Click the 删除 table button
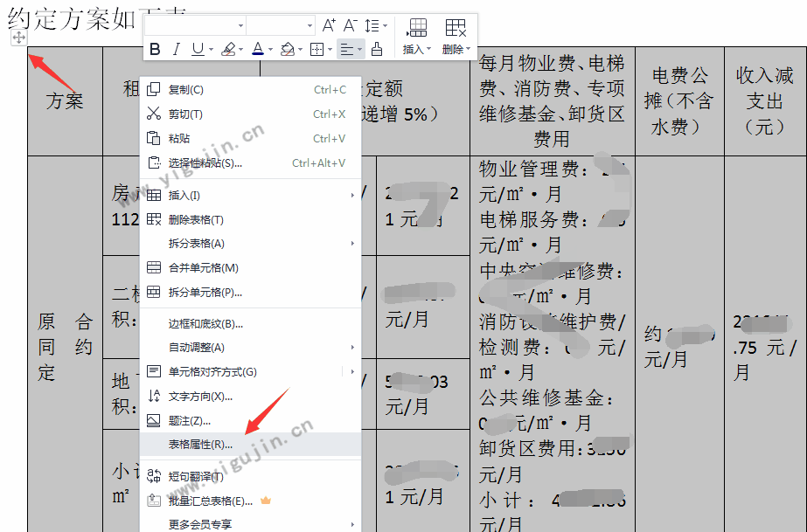The width and height of the screenshot is (807, 532). click(x=456, y=36)
